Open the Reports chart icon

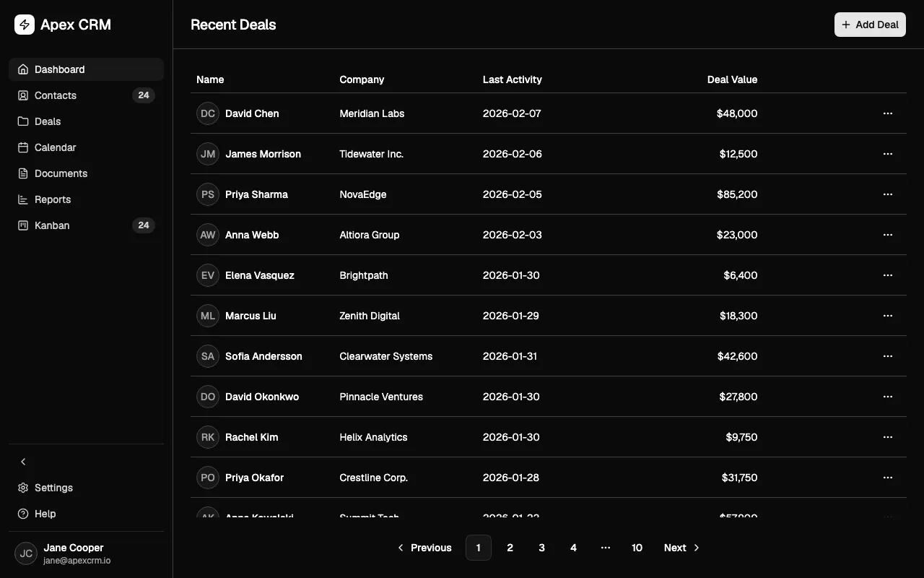[x=23, y=199]
